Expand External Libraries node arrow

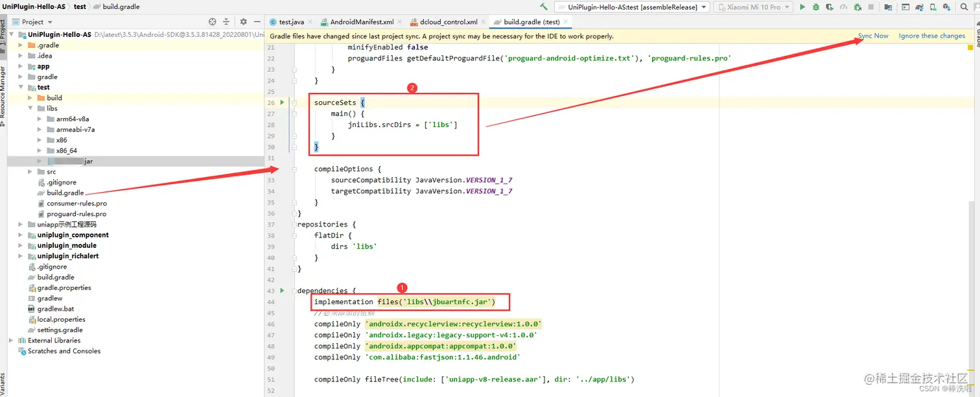point(12,341)
